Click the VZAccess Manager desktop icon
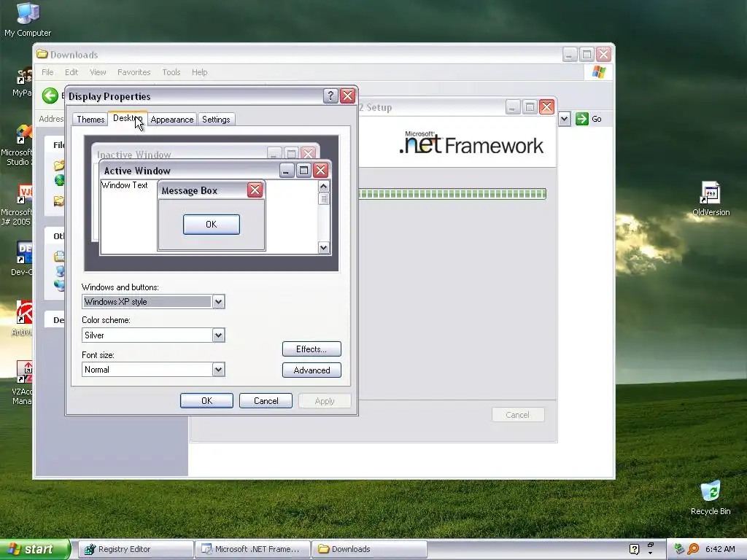This screenshot has height=560, width=747. tap(21, 384)
